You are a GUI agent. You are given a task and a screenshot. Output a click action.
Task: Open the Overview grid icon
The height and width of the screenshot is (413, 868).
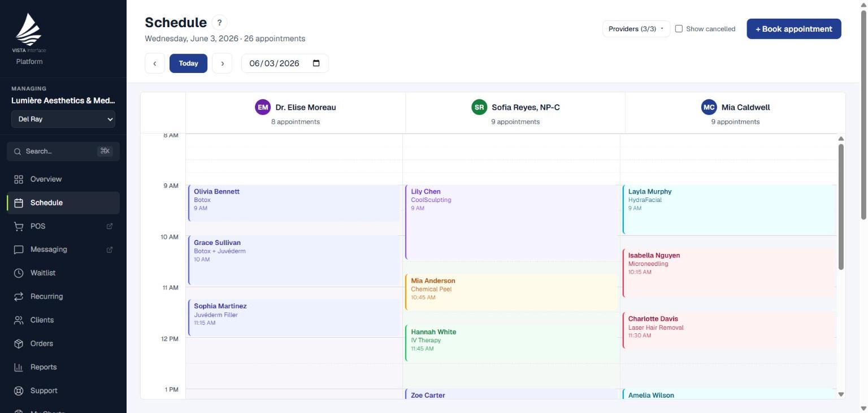point(19,179)
